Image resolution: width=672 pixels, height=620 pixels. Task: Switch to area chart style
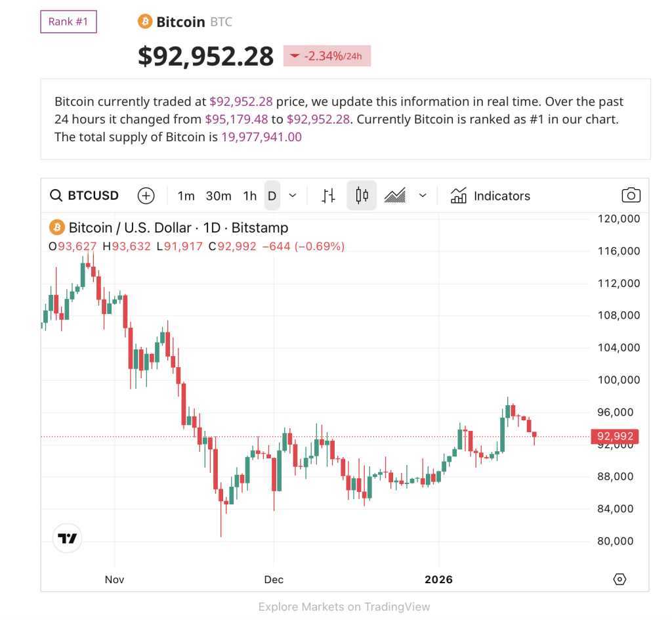(x=395, y=196)
